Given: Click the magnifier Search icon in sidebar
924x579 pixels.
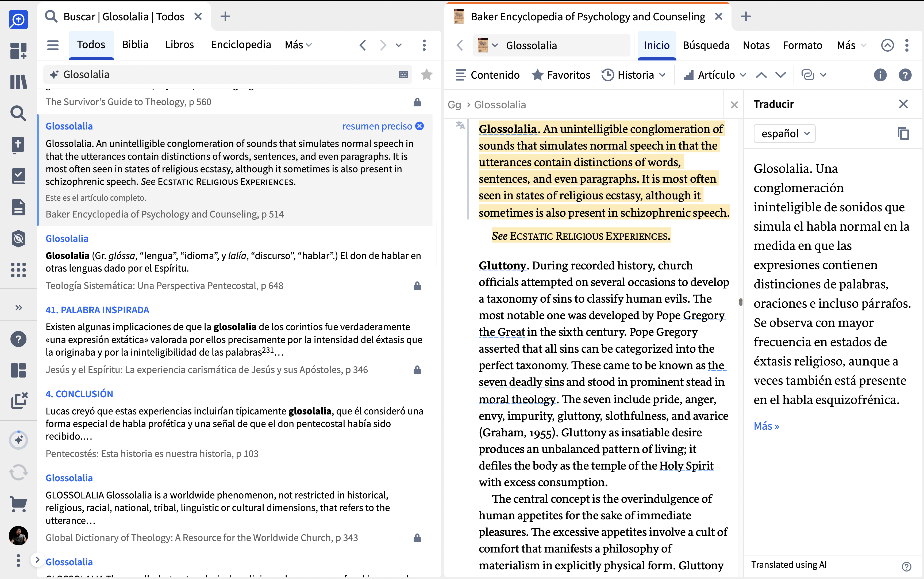Looking at the screenshot, I should pos(18,113).
